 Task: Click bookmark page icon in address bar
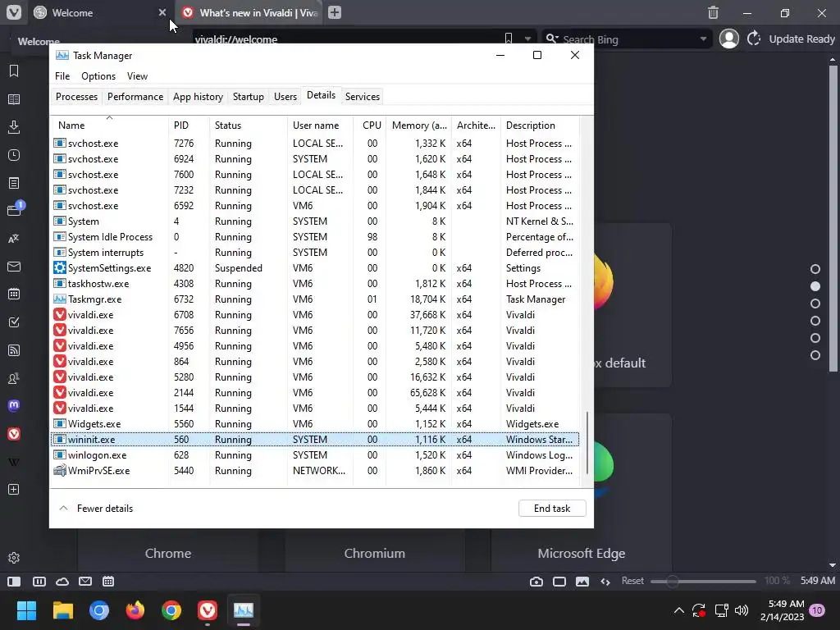click(509, 39)
